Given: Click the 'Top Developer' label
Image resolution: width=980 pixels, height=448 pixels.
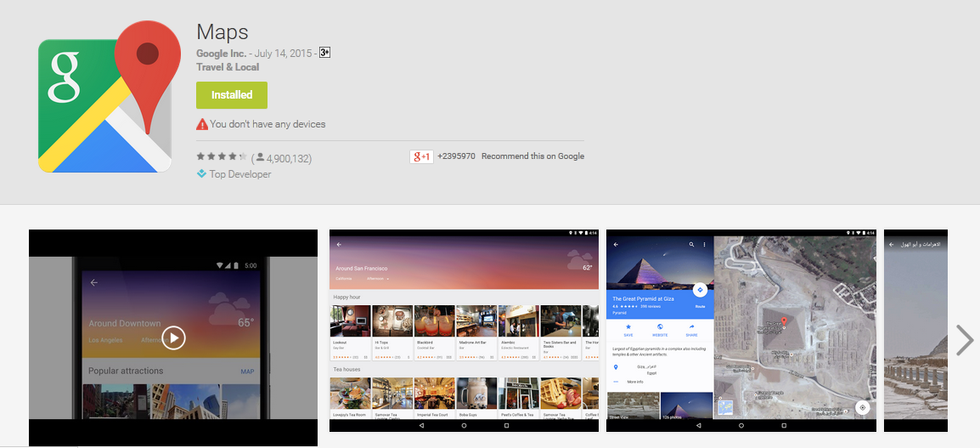Looking at the screenshot, I should pyautogui.click(x=240, y=174).
